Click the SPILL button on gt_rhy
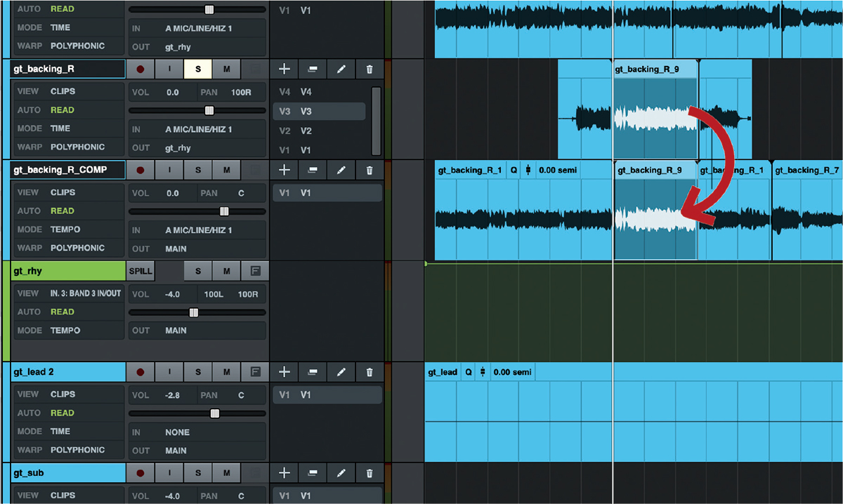 (140, 271)
